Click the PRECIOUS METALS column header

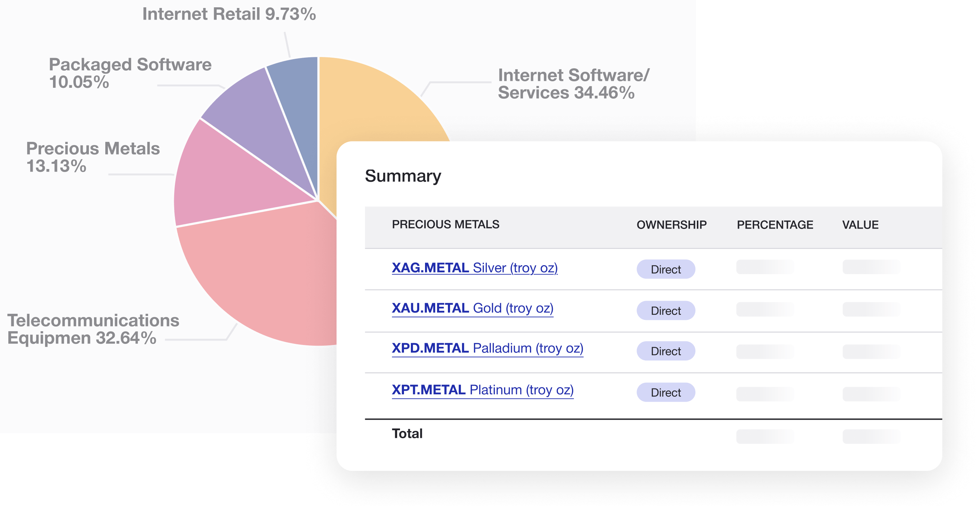pyautogui.click(x=445, y=225)
